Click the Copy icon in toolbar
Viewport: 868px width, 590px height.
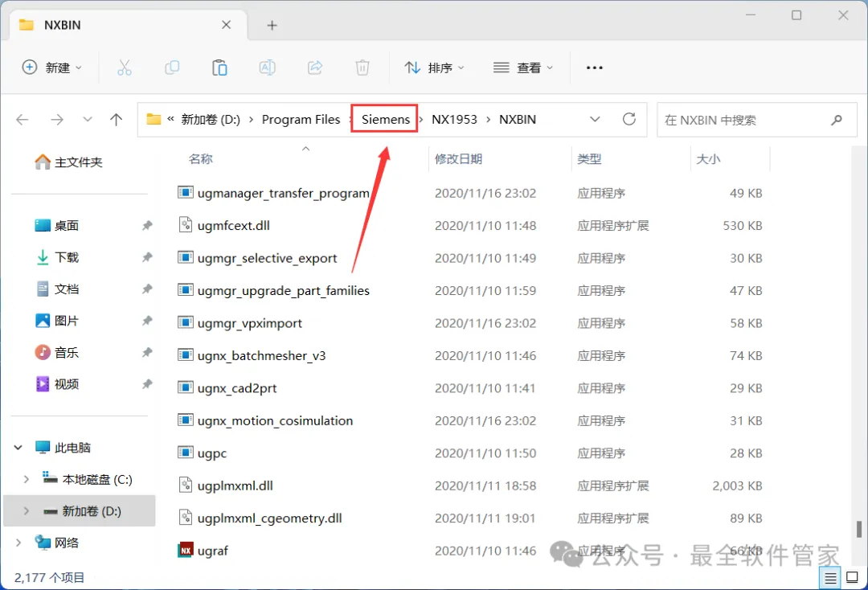[172, 68]
